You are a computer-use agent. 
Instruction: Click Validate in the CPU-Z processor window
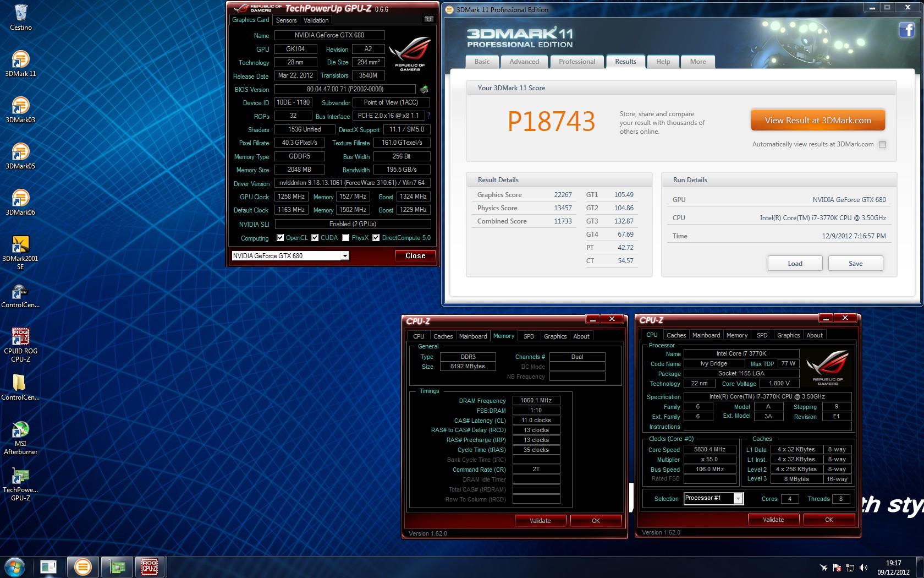[x=773, y=520]
